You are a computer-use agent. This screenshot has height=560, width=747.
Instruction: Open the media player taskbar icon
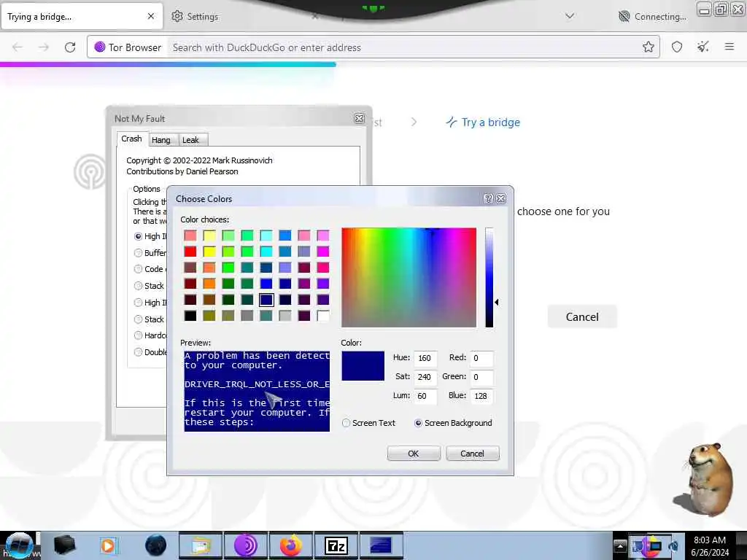(109, 545)
